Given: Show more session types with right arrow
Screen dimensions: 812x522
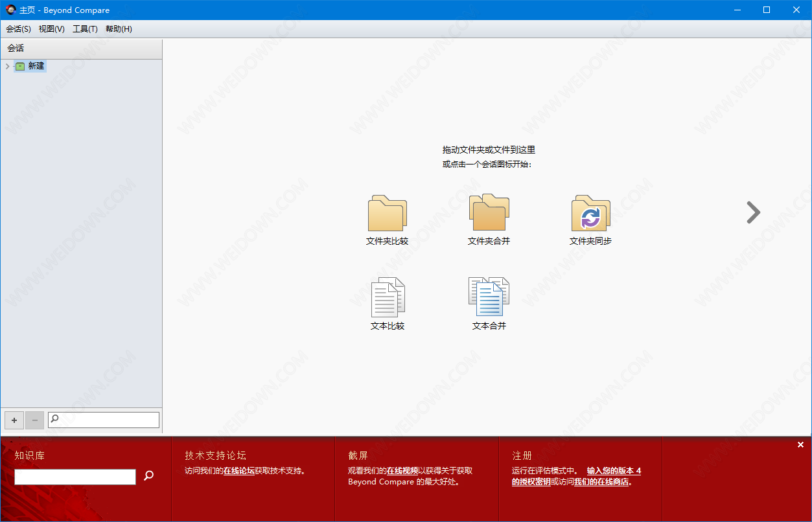Looking at the screenshot, I should [x=753, y=212].
